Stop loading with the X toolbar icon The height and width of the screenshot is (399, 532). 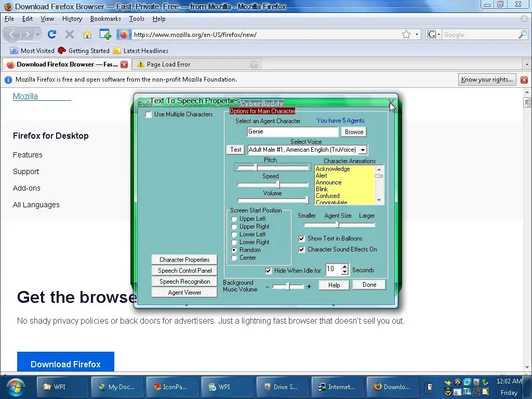point(70,34)
